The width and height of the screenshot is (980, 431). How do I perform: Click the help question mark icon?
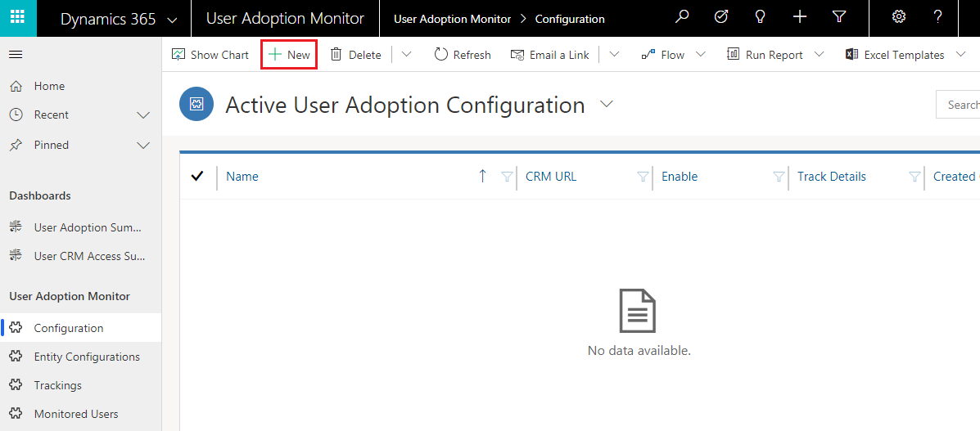937,17
